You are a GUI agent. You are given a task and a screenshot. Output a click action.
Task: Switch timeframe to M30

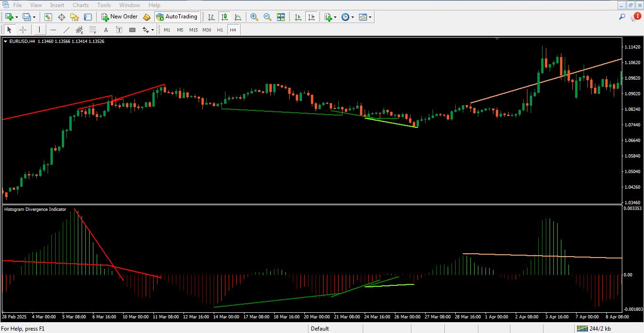(x=207, y=30)
